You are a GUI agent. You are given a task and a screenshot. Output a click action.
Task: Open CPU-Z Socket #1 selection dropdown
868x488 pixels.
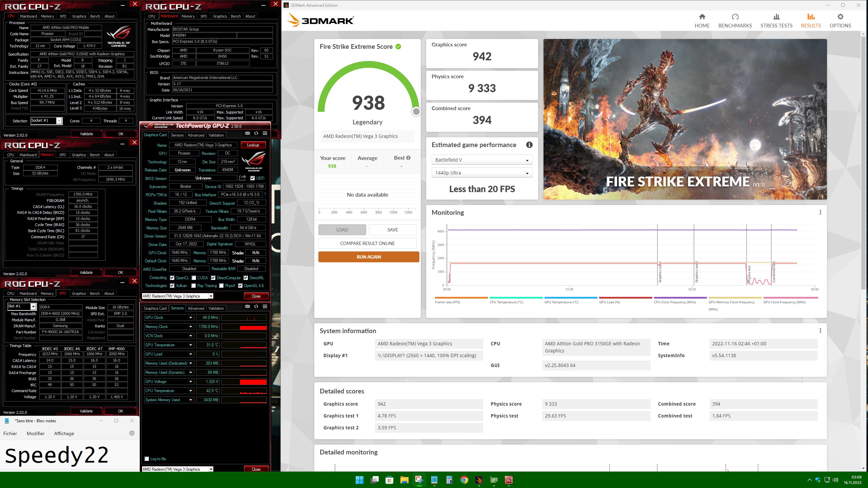[x=46, y=121]
